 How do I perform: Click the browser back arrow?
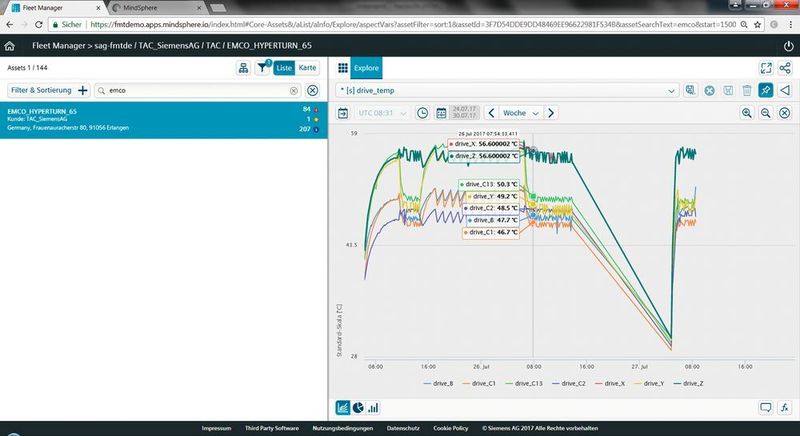click(x=10, y=24)
